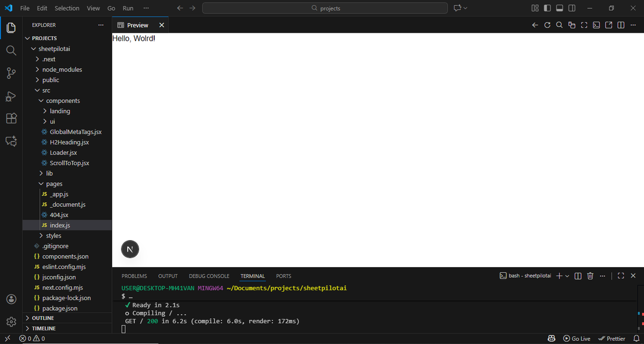The width and height of the screenshot is (644, 344).
Task: Split the terminal pane
Action: click(578, 276)
